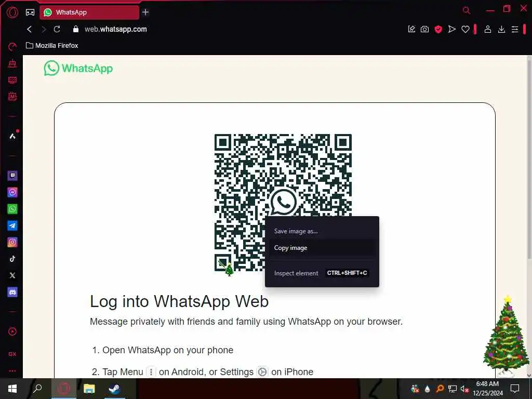
Task: Take a snapshot with camera icon
Action: point(425,29)
